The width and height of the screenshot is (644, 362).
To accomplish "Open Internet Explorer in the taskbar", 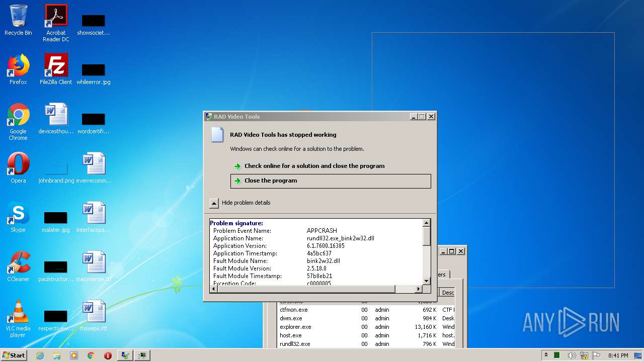I will tap(40, 355).
